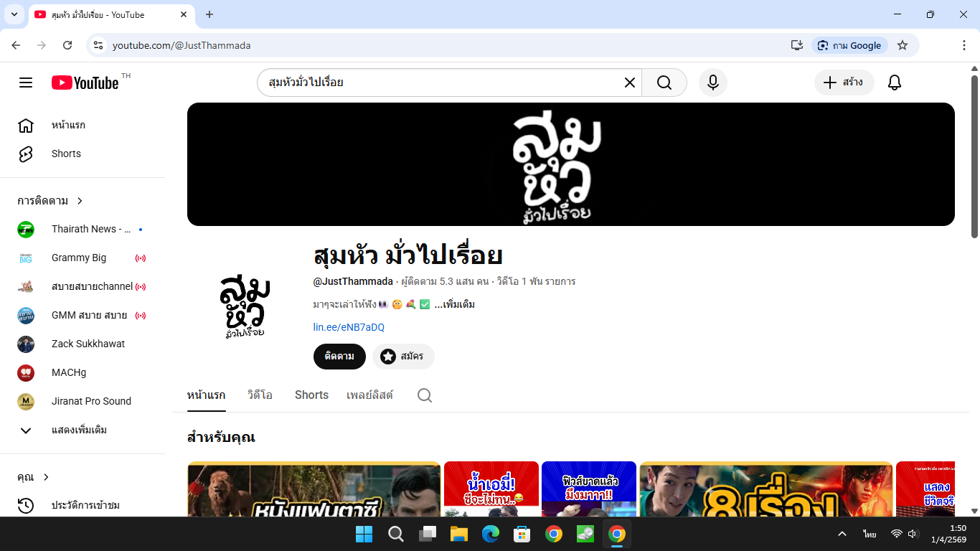Go to Grammy Big channel
The width and height of the screenshot is (980, 551).
point(83,258)
